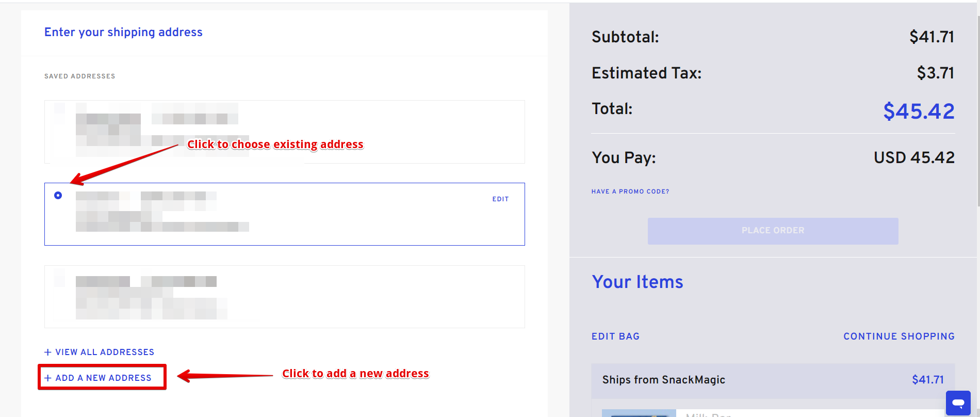This screenshot has height=417, width=980.
Task: Click Edit on the selected address
Action: (x=500, y=199)
